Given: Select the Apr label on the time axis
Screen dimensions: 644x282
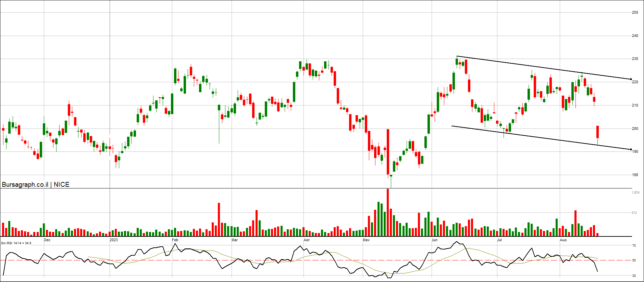Looking at the screenshot, I should (307, 240).
